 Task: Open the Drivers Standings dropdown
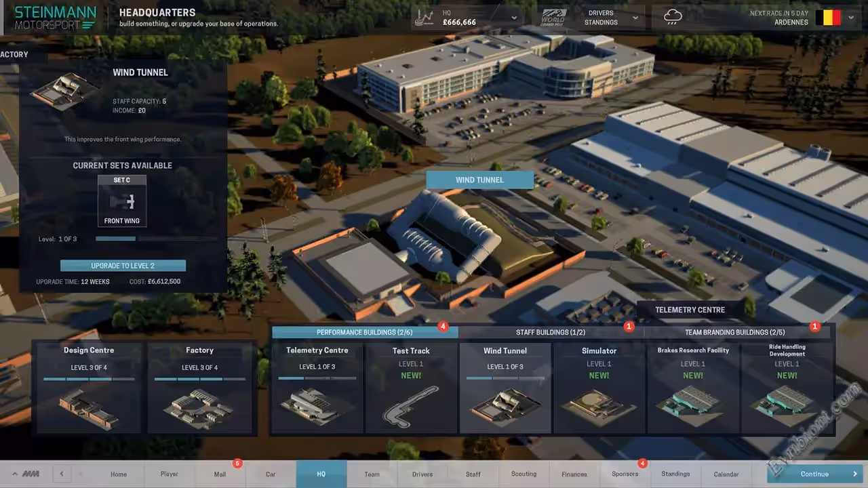(x=635, y=18)
